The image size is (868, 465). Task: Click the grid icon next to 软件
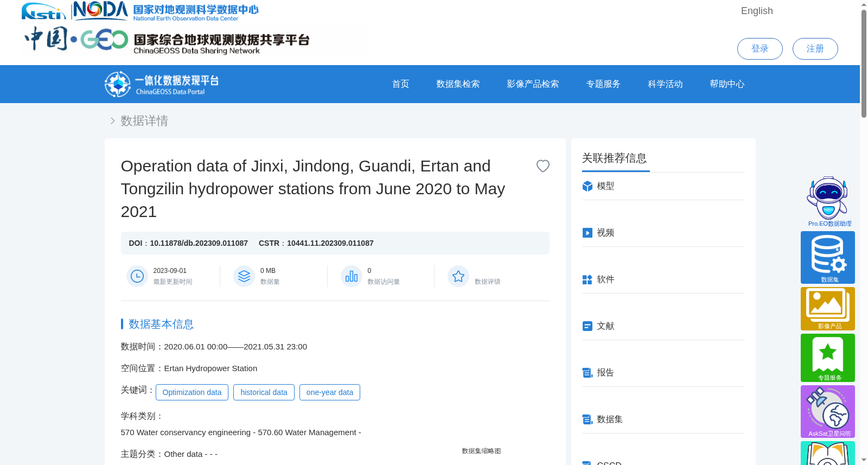coord(587,279)
